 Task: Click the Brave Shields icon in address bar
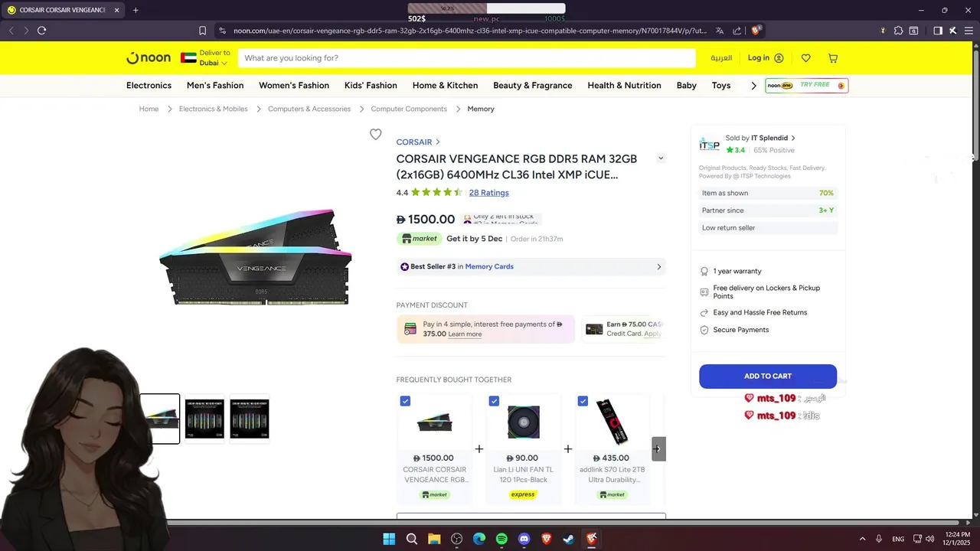(756, 31)
